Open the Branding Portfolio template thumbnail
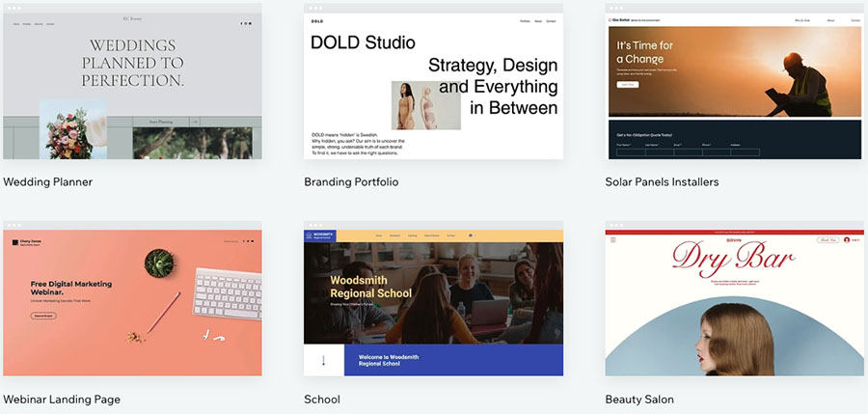This screenshot has height=414, width=868. tap(433, 81)
